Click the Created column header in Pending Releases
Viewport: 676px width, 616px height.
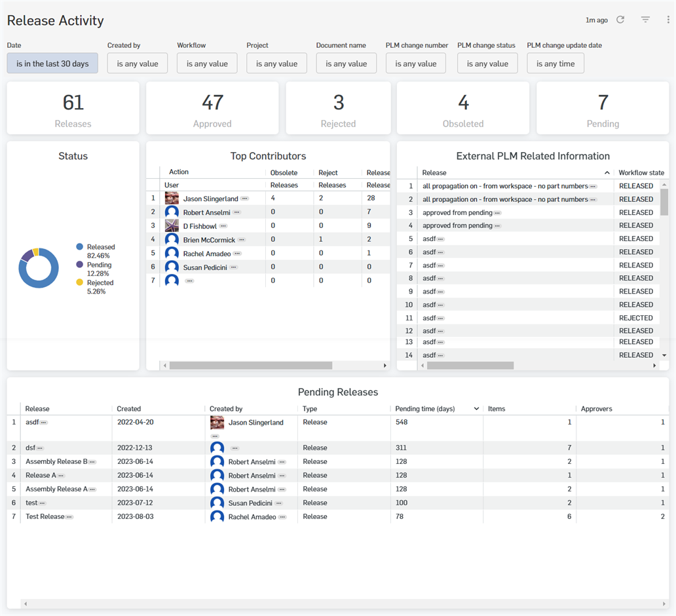click(129, 409)
